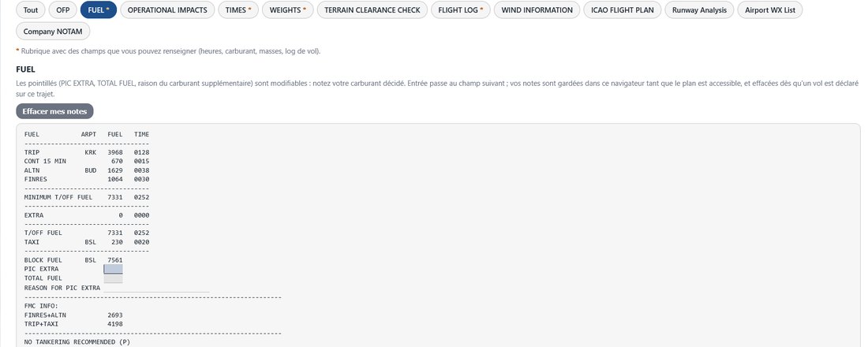Select the TRIP fuel value 3968
Image resolution: width=868 pixels, height=347 pixels.
[x=115, y=152]
